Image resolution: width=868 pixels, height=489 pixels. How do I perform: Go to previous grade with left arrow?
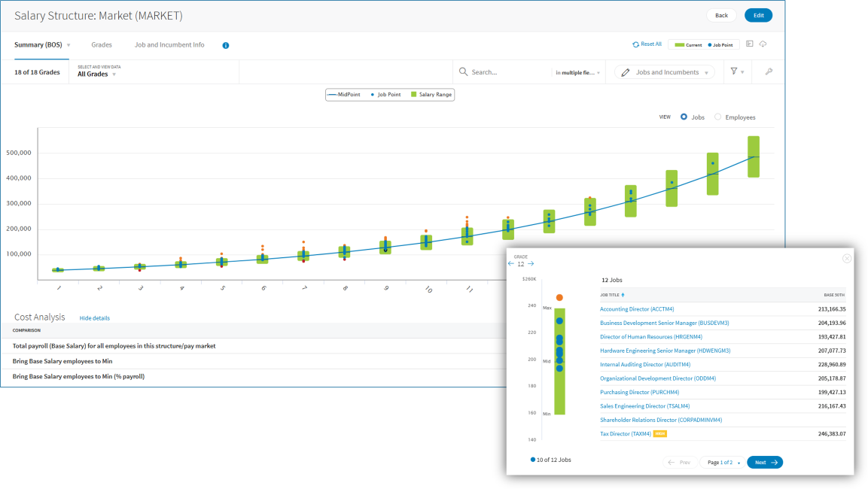[511, 264]
